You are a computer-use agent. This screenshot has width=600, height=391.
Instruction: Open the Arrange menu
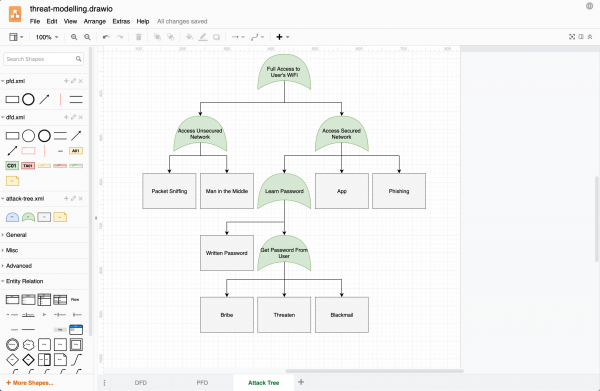[x=95, y=21]
